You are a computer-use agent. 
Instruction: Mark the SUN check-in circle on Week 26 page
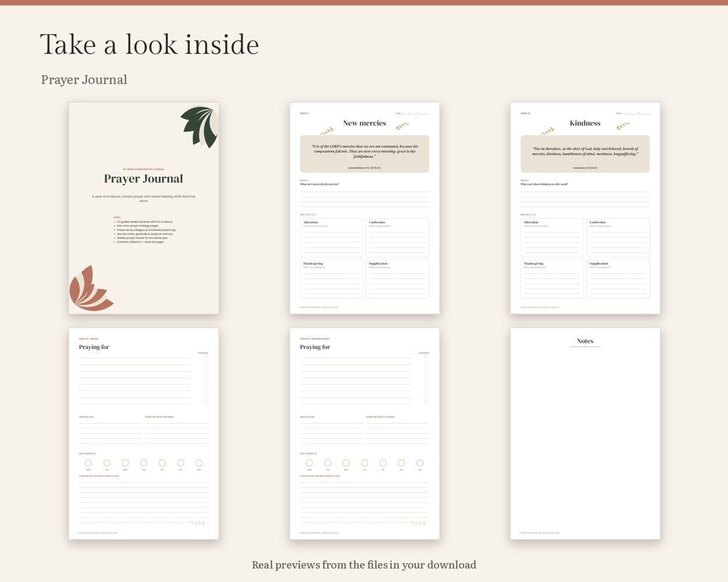coord(199,463)
